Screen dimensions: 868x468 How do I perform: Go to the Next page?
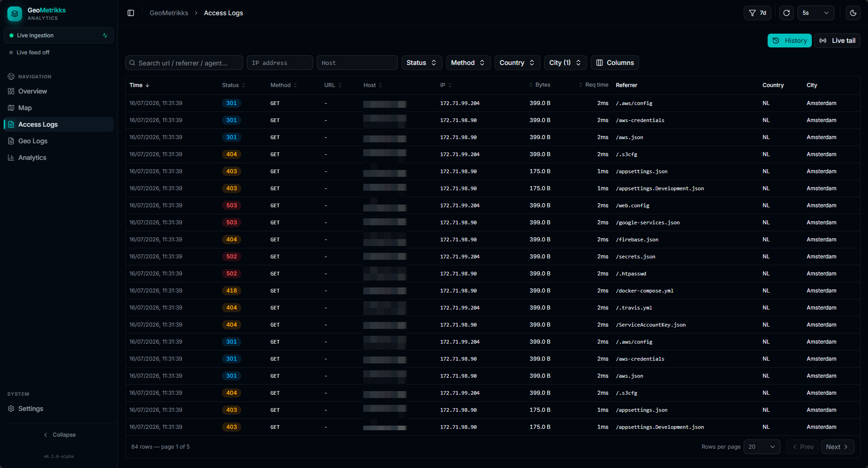click(x=838, y=447)
